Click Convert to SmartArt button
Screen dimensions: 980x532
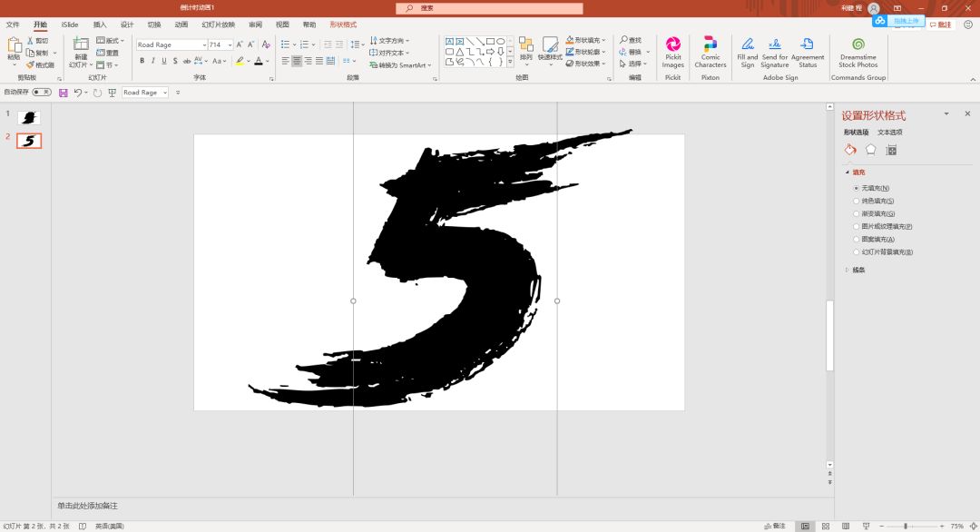coord(400,65)
